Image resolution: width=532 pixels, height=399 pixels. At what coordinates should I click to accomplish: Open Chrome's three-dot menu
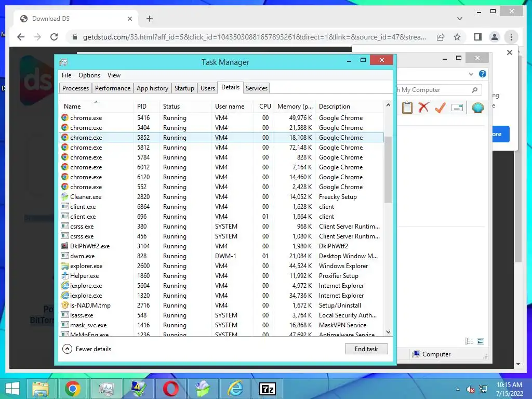(511, 37)
